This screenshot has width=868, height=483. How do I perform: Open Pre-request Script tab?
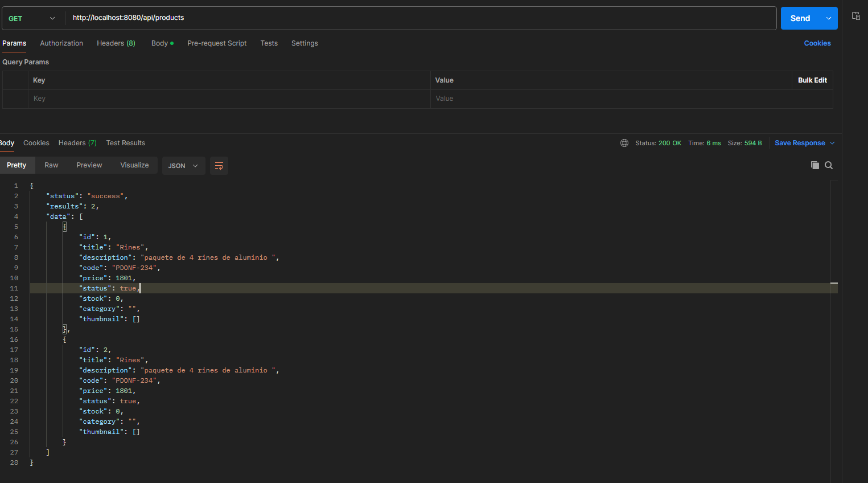pos(217,43)
